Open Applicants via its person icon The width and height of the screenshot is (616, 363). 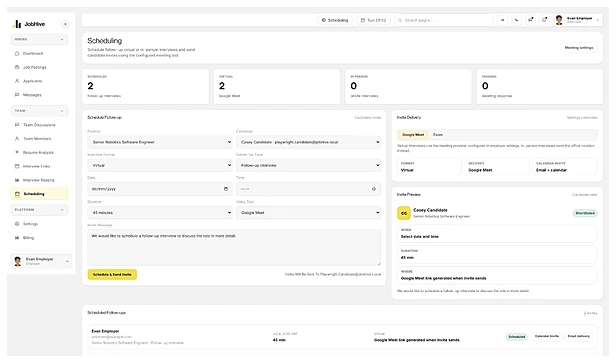(x=17, y=81)
